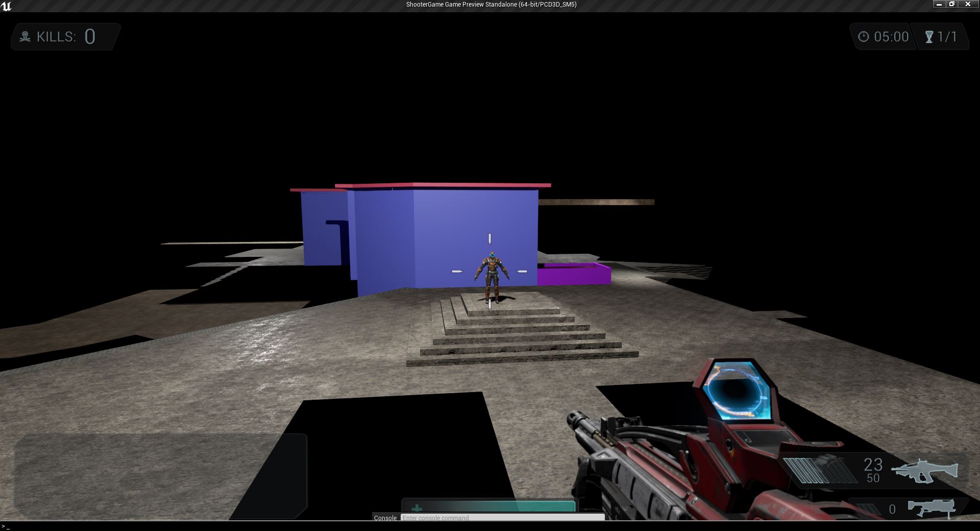Click the Unreal Engine logo in title bar
This screenshot has width=980, height=531.
(x=6, y=6)
